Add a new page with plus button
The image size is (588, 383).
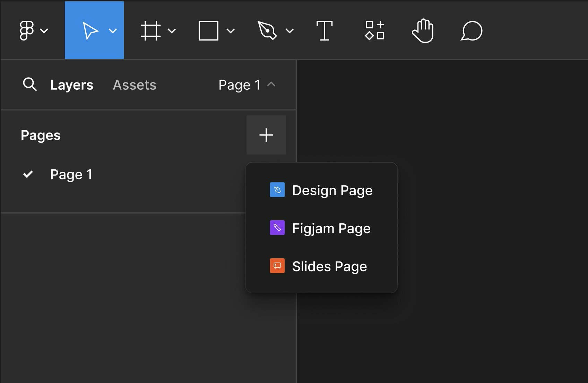pyautogui.click(x=266, y=135)
